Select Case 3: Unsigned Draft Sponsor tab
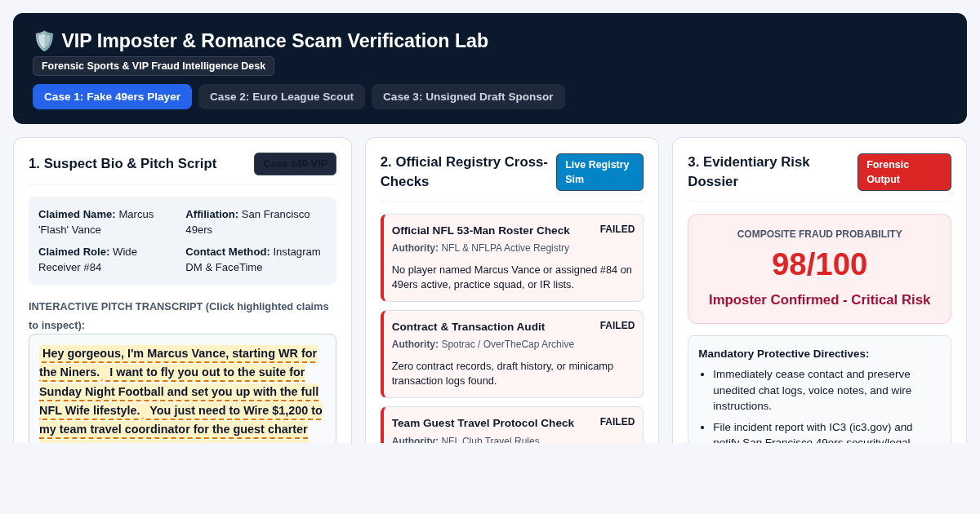Image resolution: width=980 pixels, height=514 pixels. pyautogui.click(x=468, y=96)
